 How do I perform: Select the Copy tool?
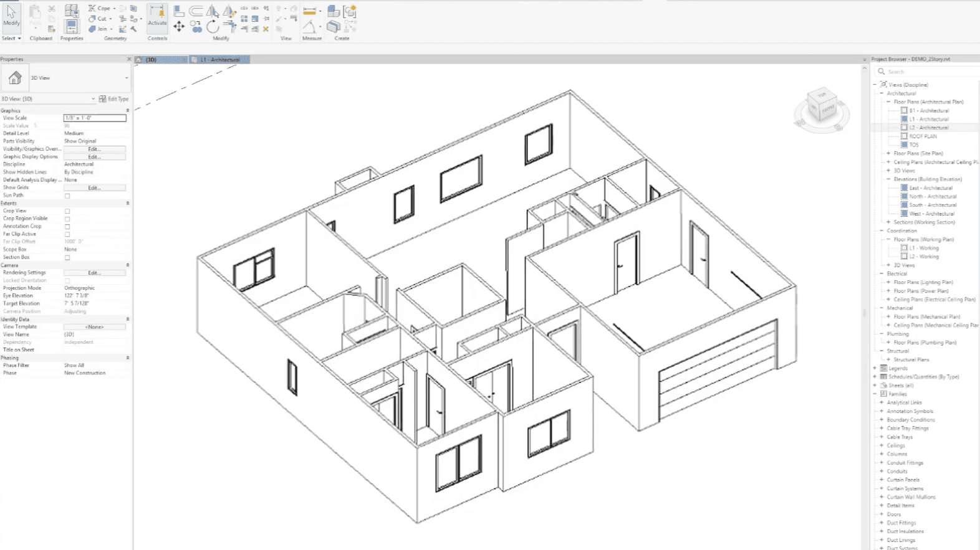[196, 26]
